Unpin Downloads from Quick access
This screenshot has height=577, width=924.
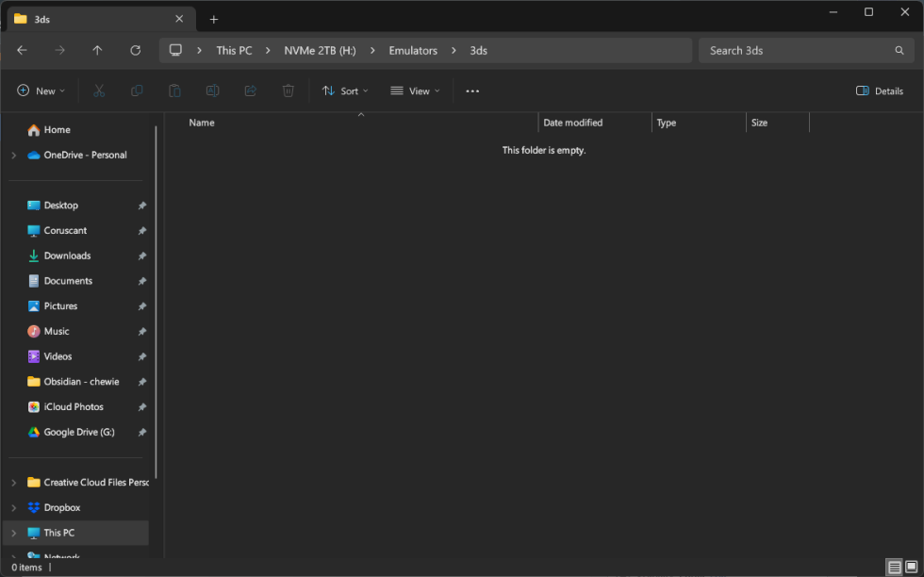pyautogui.click(x=142, y=256)
